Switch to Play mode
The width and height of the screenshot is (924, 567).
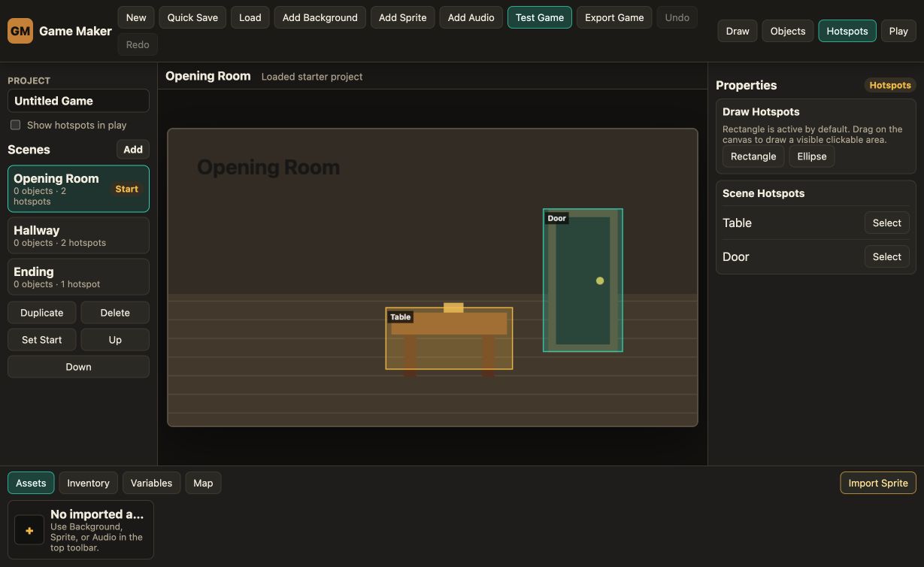coord(898,31)
